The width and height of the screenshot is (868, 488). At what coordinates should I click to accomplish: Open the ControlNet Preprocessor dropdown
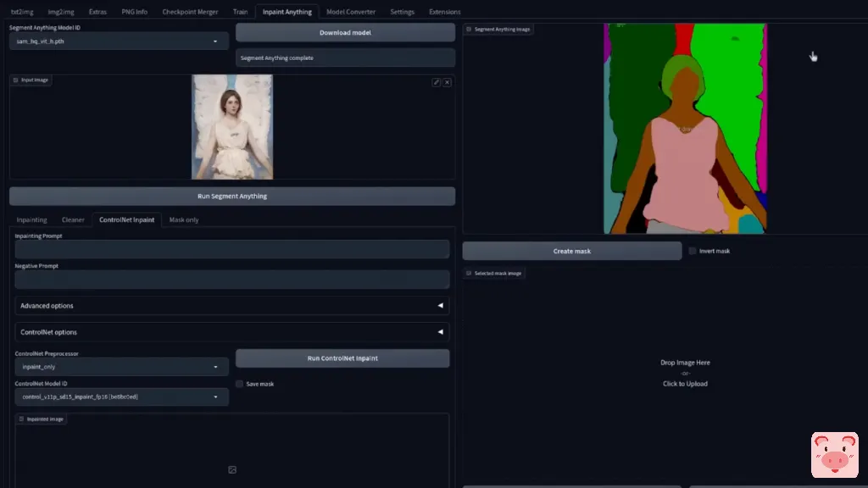tap(121, 367)
